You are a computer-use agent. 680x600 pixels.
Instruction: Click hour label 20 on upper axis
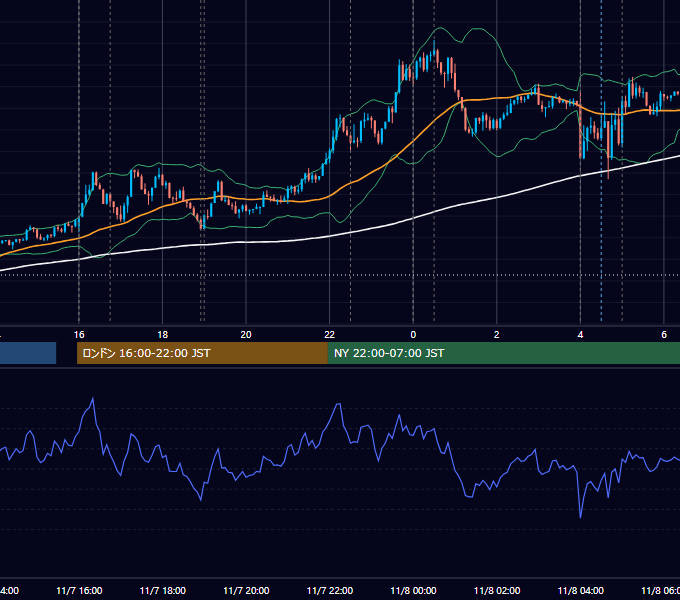[x=246, y=334]
